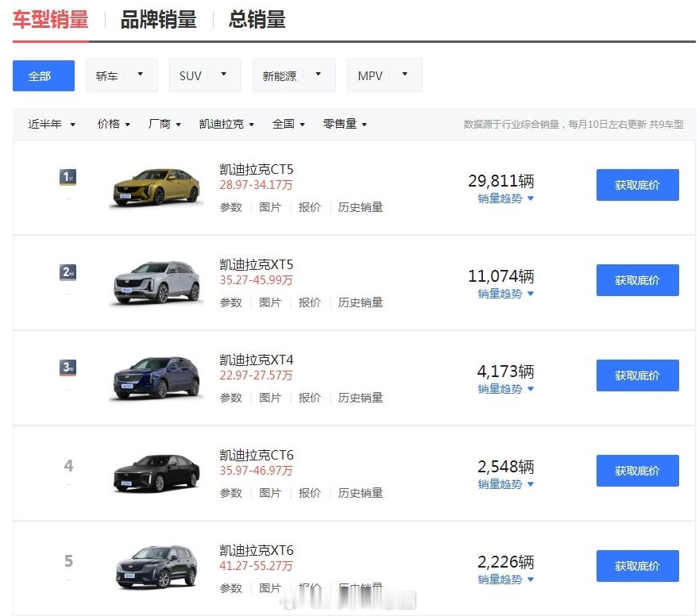
Task: Open the 轿车 dropdown filter
Action: point(122,75)
